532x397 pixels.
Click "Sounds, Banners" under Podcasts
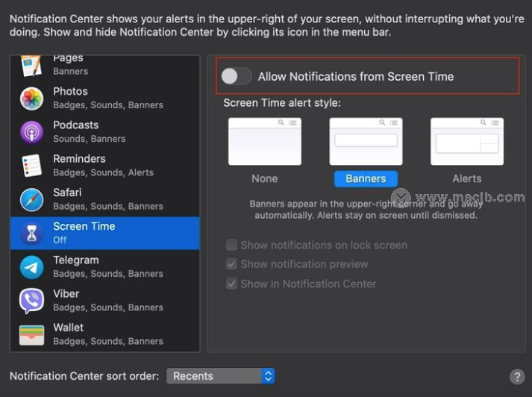click(90, 139)
